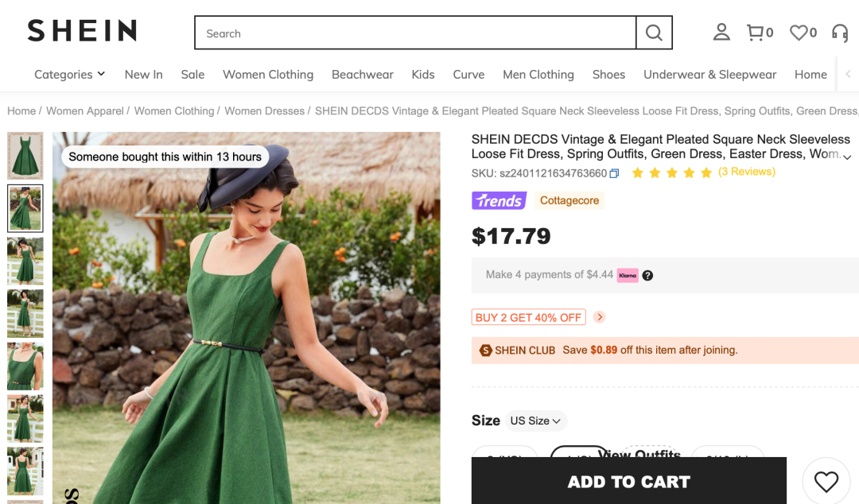Open the user account icon
The height and width of the screenshot is (504, 859).
[721, 33]
